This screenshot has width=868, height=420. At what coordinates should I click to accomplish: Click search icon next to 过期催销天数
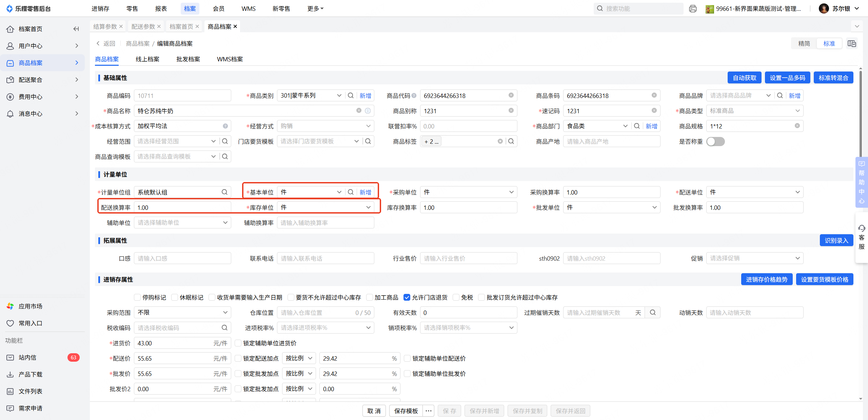click(653, 313)
